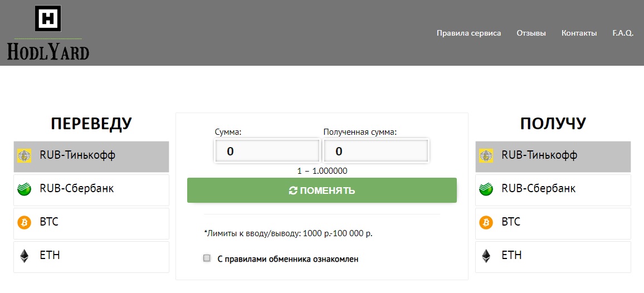Select RUB-Сбербанк as the receive currency
Viewport: 644px width, 293px height.
(553, 189)
